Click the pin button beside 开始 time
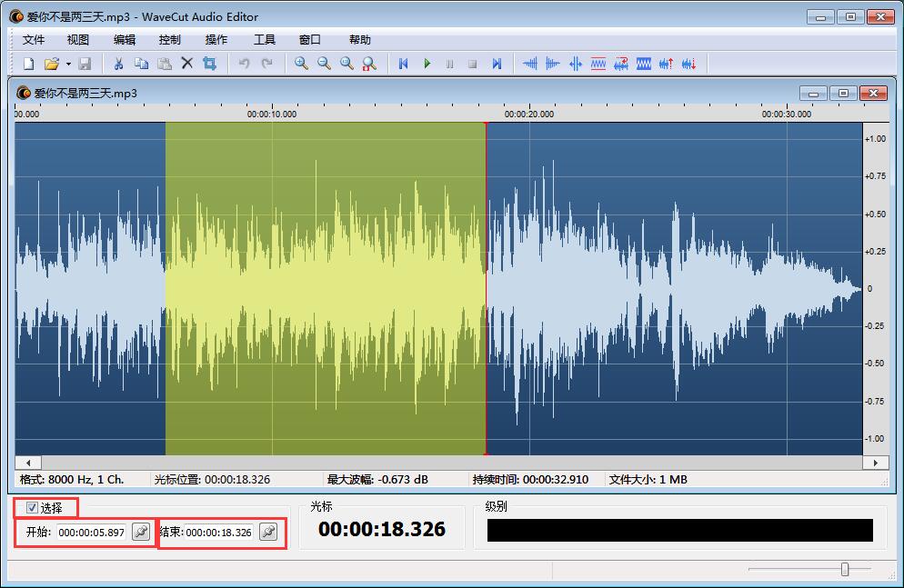The width and height of the screenshot is (904, 588). point(141,533)
